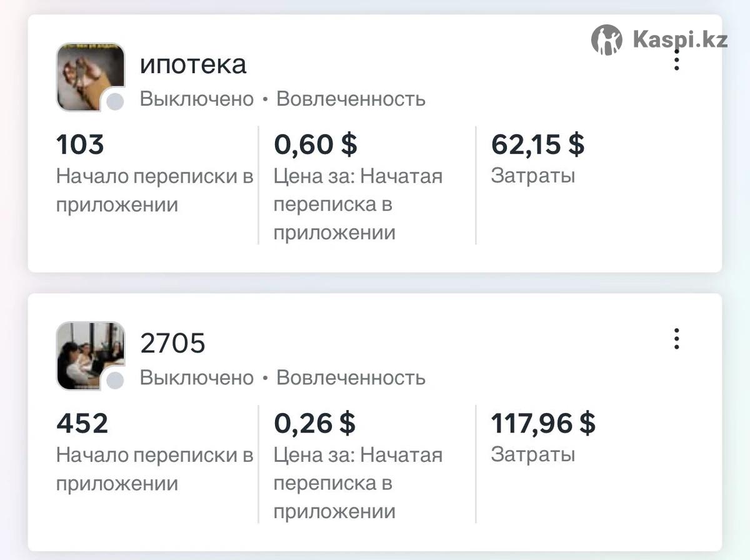The image size is (750, 560).
Task: Click the 103 conversations started value
Action: (80, 145)
